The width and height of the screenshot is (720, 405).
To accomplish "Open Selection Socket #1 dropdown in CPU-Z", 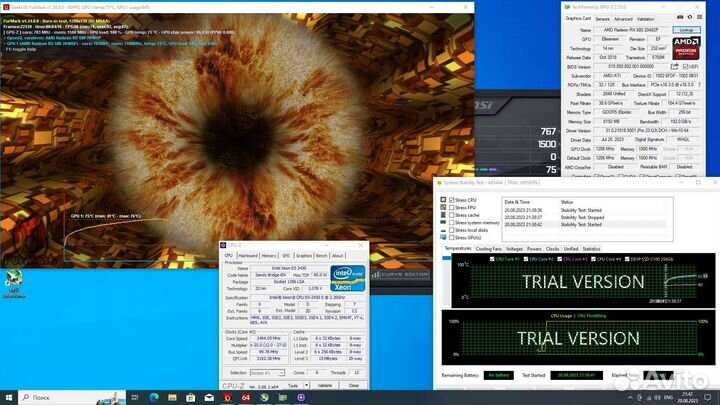I will pyautogui.click(x=267, y=373).
